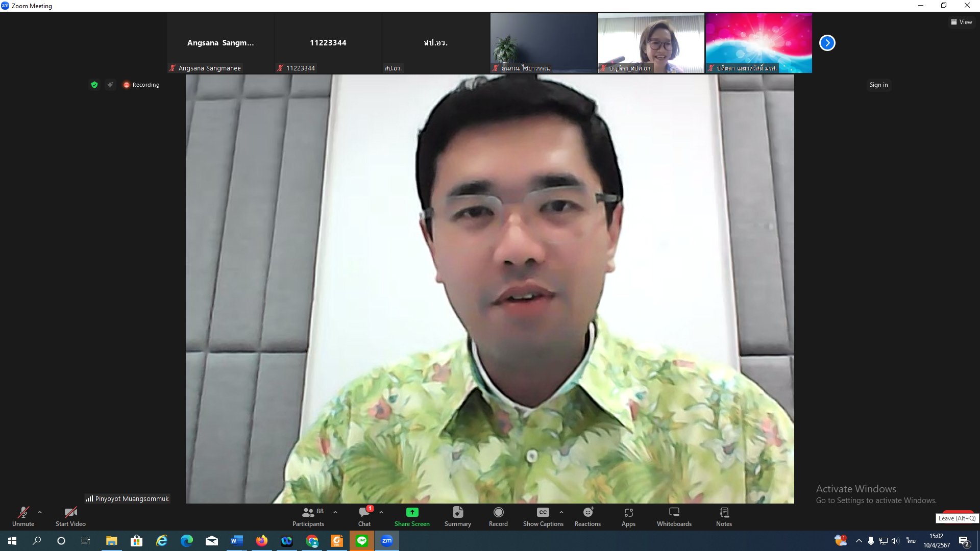Show hidden system tray icons
The height and width of the screenshot is (551, 980).
tap(859, 541)
